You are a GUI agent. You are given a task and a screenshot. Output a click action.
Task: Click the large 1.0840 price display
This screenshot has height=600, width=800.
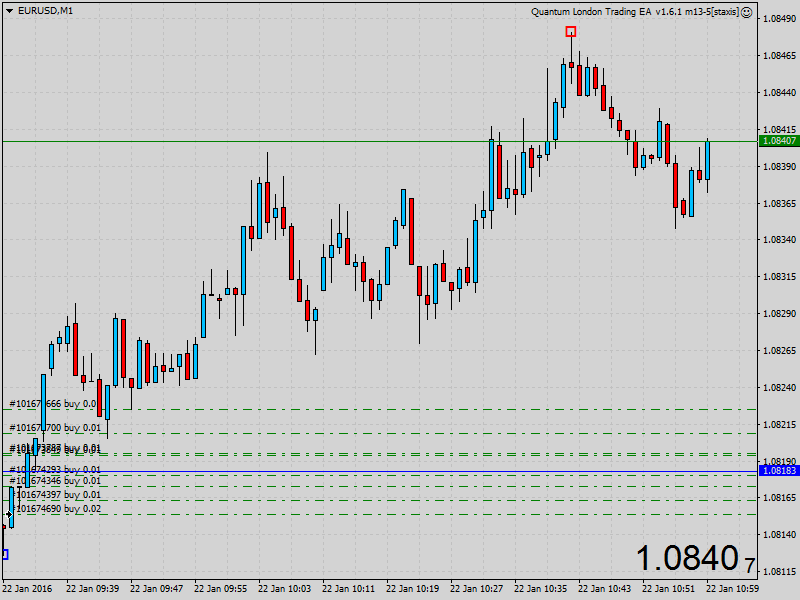(695, 559)
